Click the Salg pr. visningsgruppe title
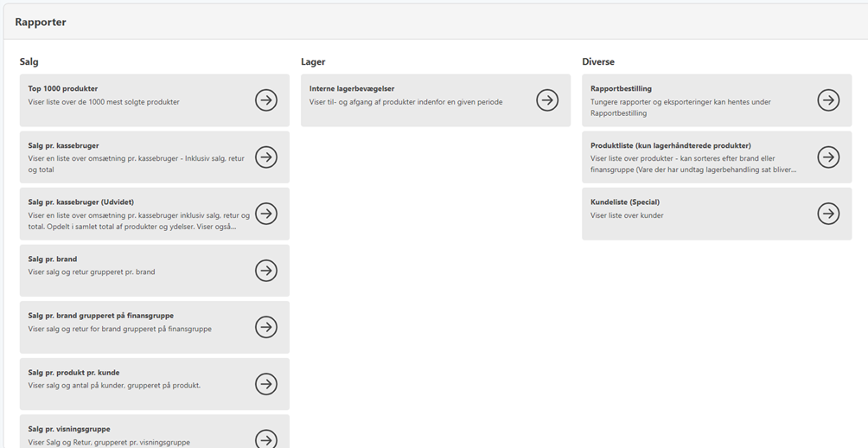 [x=69, y=429]
